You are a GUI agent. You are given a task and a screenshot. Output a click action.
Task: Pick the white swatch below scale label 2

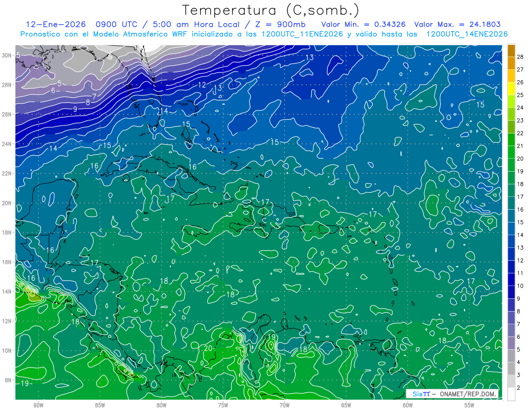[x=511, y=394]
